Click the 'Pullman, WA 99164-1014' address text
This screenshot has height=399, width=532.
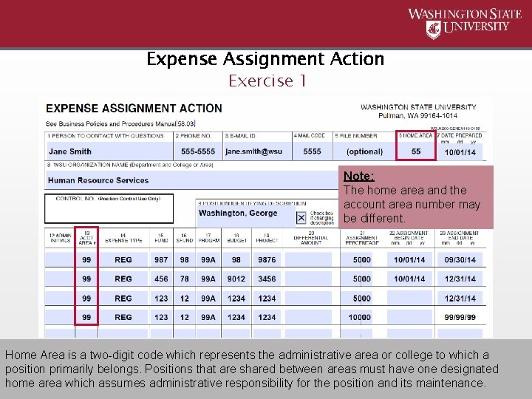pos(417,116)
